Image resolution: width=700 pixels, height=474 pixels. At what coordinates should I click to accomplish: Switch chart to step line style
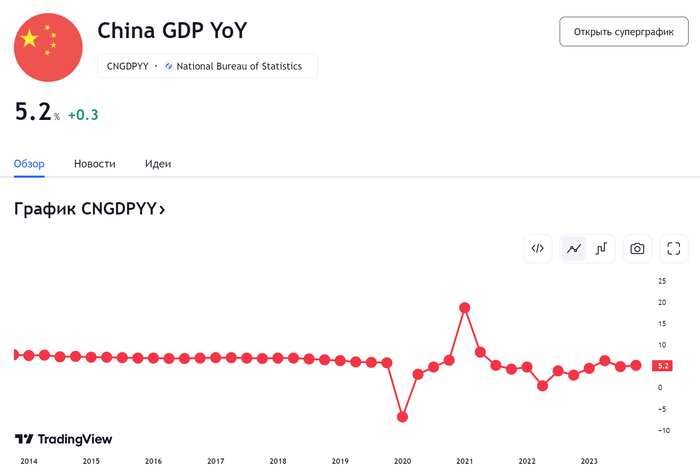(x=602, y=249)
